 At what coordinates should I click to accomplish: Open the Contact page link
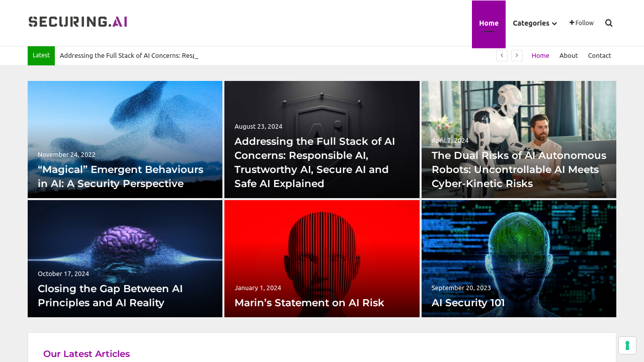click(x=599, y=55)
